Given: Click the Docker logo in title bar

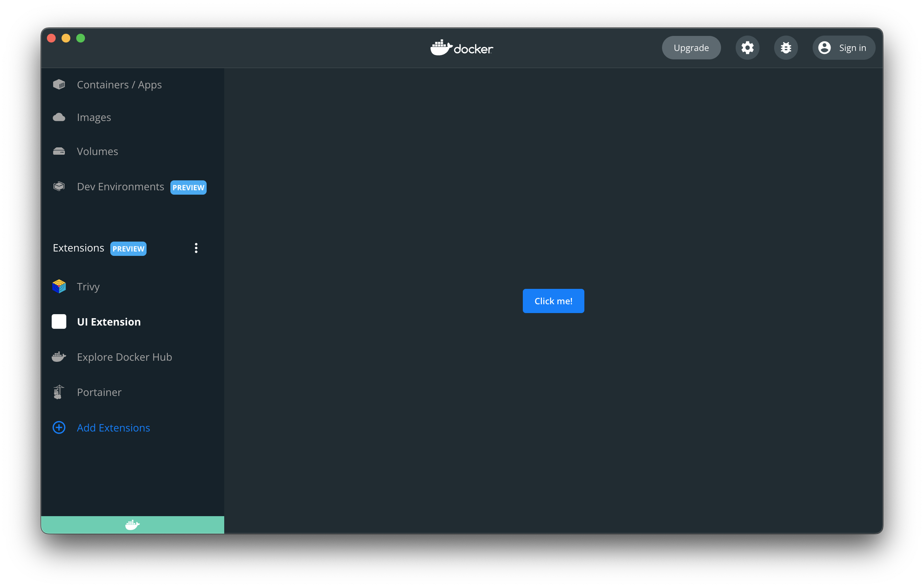Looking at the screenshot, I should [462, 48].
